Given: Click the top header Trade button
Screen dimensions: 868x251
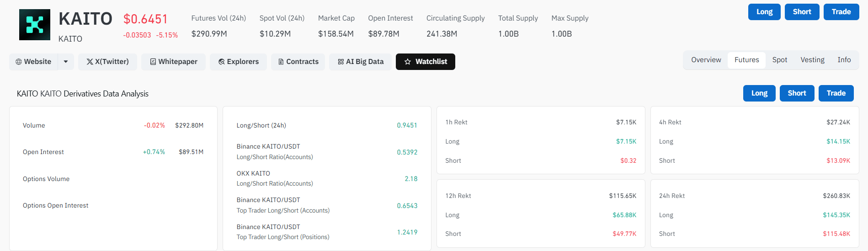Looking at the screenshot, I should pos(841,12).
